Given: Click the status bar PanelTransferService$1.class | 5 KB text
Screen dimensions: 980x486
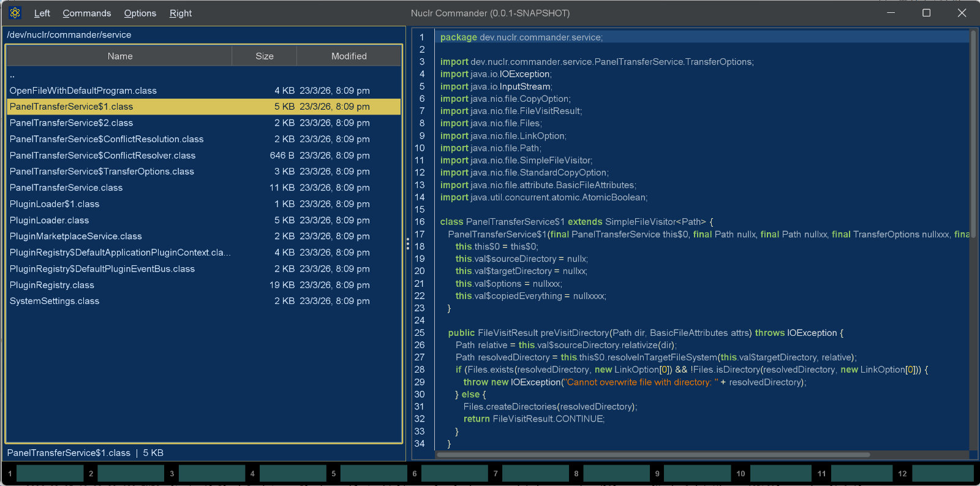Looking at the screenshot, I should 85,453.
